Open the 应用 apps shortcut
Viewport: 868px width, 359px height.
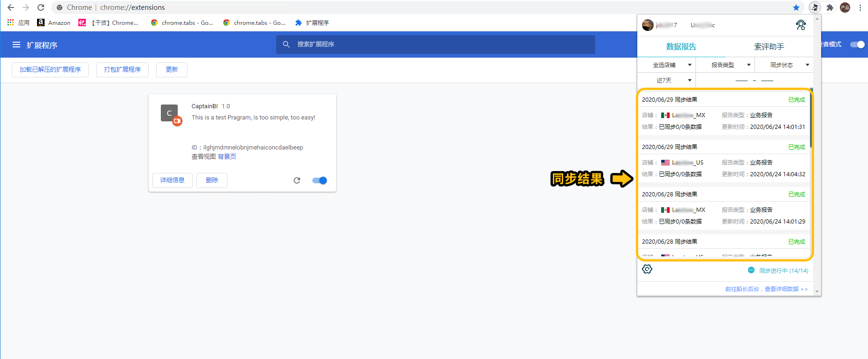[x=18, y=22]
